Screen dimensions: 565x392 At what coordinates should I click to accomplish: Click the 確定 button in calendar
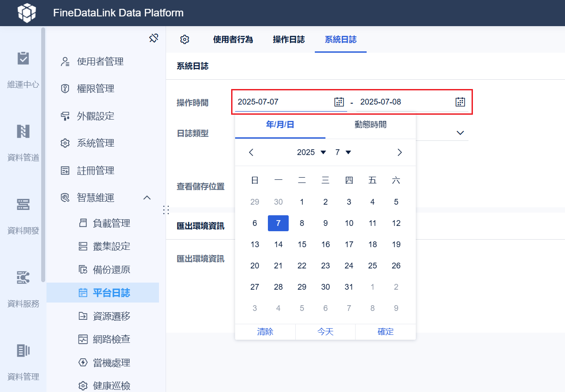tap(385, 332)
